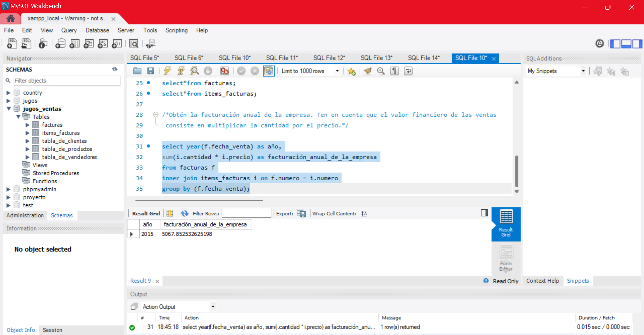
Task: Open a SQL script file in new tab
Action: point(26,44)
